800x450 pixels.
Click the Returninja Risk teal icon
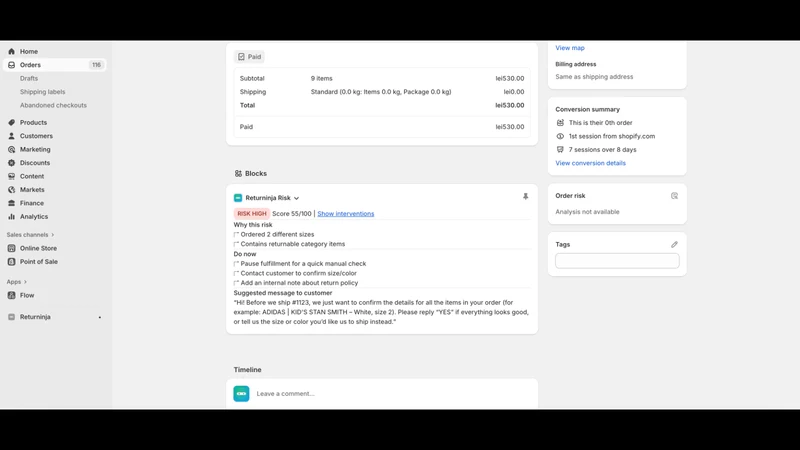pos(238,198)
